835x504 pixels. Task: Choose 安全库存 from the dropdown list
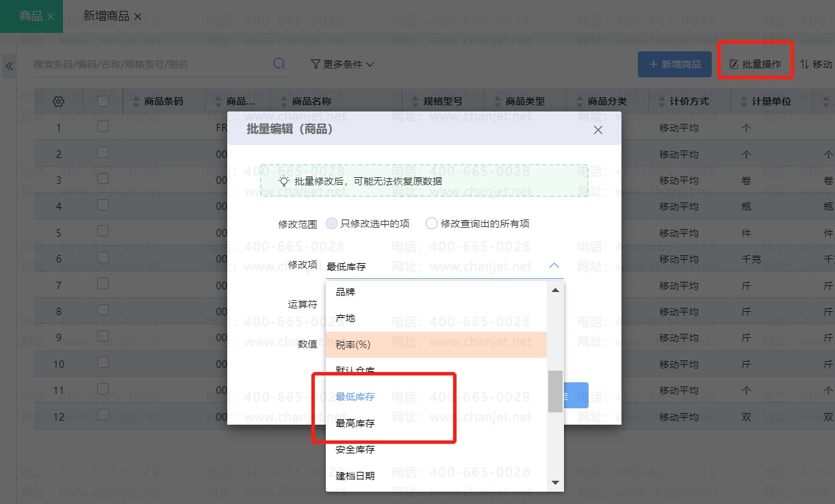tap(436, 449)
